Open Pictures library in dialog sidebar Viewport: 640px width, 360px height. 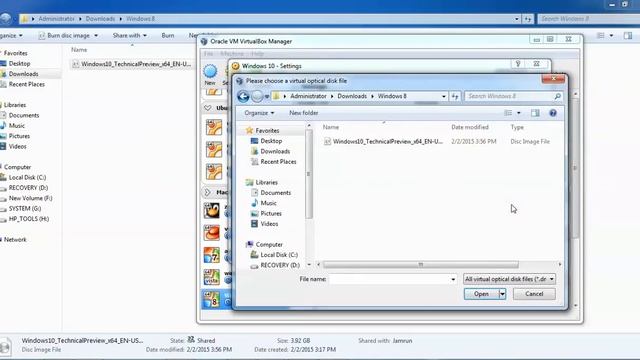(x=266, y=213)
